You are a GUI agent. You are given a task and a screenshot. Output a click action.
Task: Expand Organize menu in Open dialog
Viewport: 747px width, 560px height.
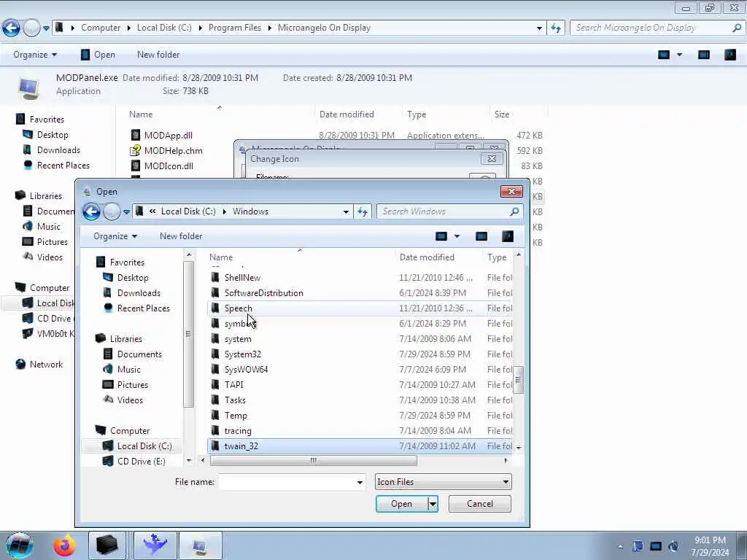(115, 236)
